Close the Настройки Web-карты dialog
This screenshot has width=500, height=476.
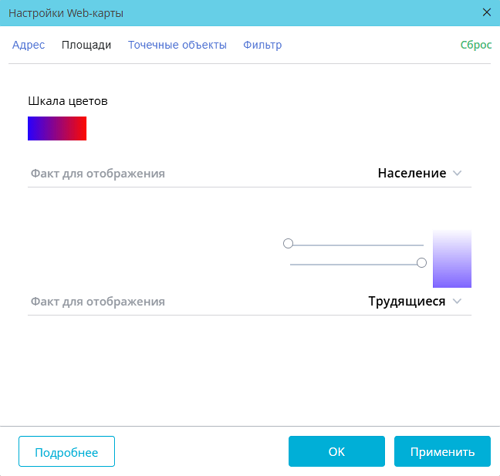[486, 12]
